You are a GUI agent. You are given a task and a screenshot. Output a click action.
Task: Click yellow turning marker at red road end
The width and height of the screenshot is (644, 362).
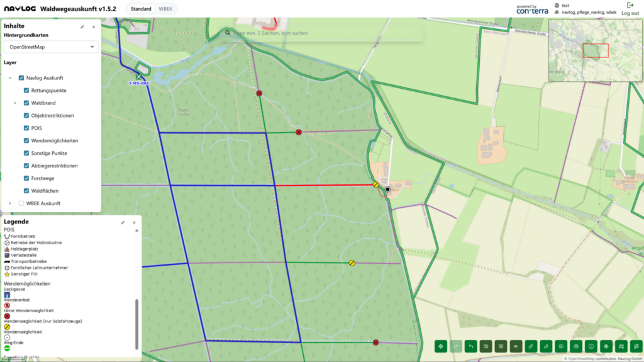[376, 184]
